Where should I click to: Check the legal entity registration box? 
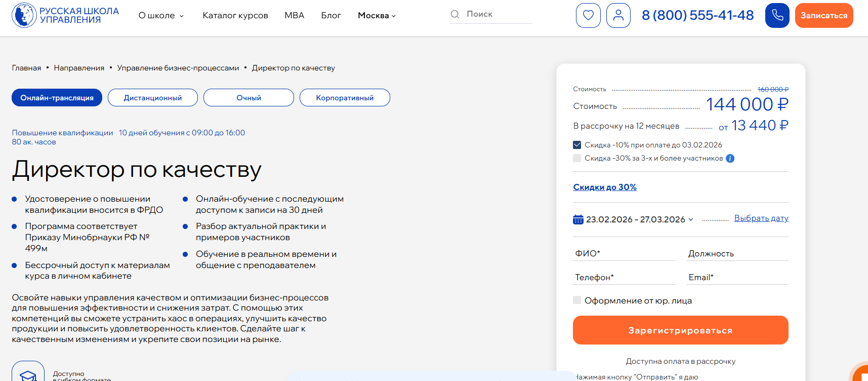coord(577,300)
